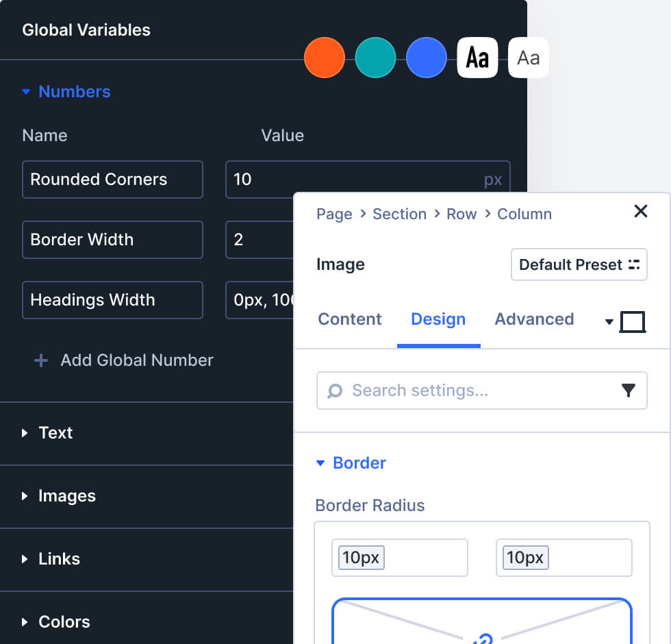The width and height of the screenshot is (671, 644).
Task: Click the bold Aa heading font icon
Action: pyautogui.click(x=477, y=58)
